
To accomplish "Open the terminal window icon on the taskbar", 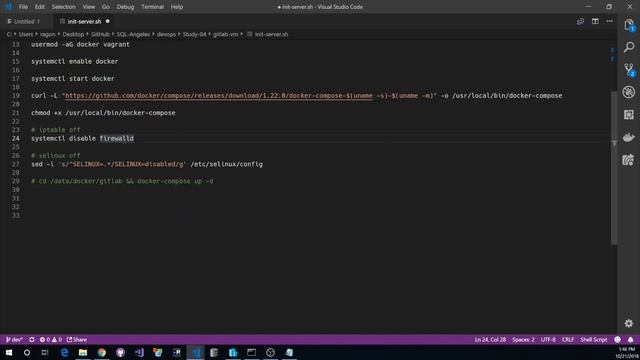I will (251, 352).
